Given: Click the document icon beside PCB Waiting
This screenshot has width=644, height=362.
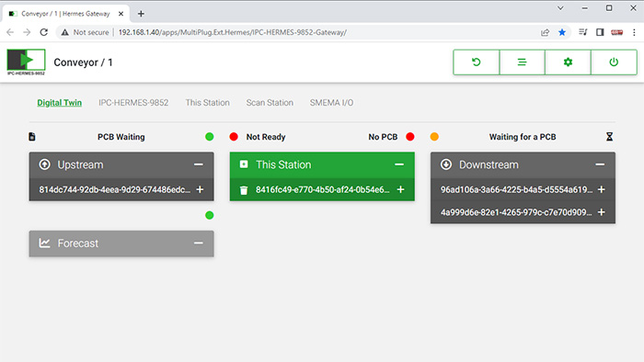Looking at the screenshot, I should tap(32, 137).
